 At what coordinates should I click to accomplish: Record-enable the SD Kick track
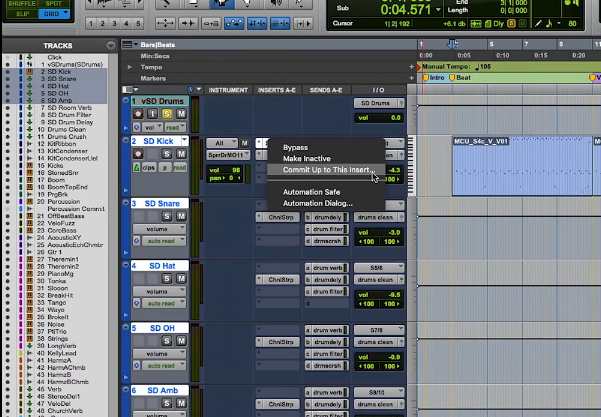(138, 154)
